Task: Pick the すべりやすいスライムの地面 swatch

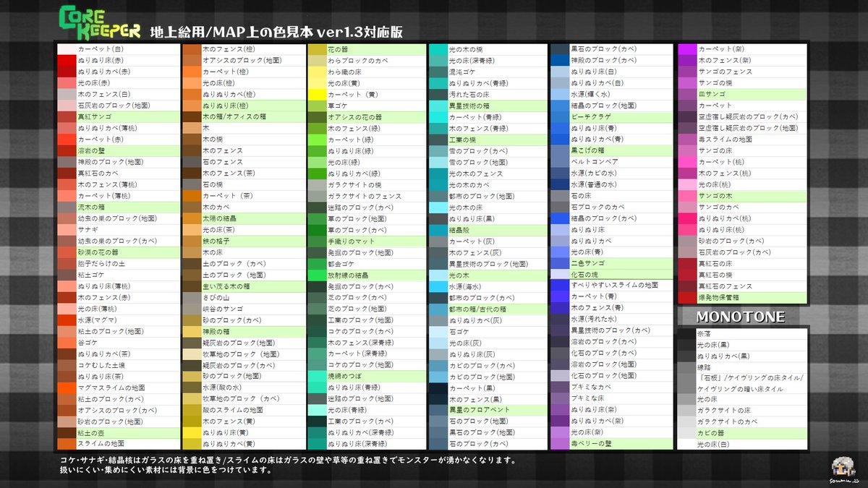Action: point(561,286)
